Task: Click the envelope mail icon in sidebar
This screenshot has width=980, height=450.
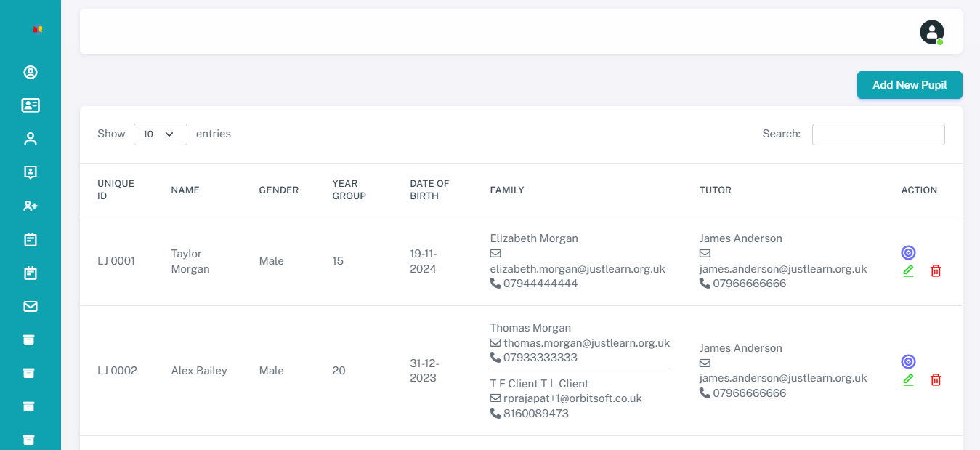Action: coord(31,307)
